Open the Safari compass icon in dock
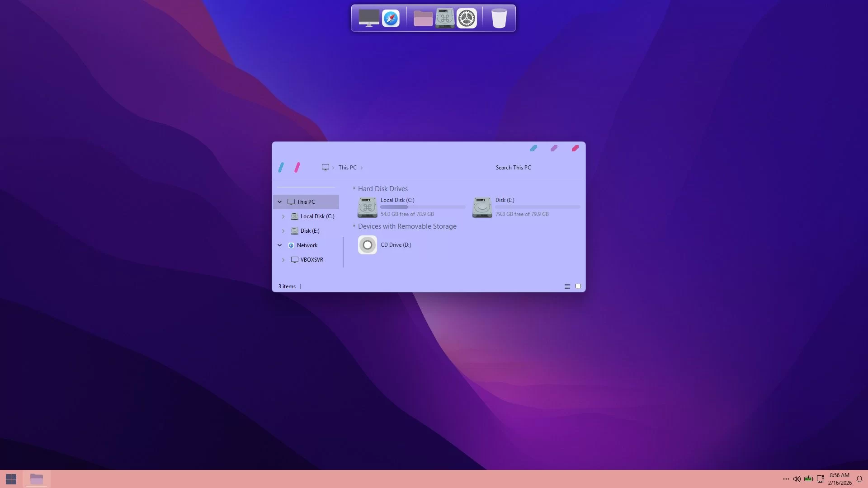 coord(391,19)
